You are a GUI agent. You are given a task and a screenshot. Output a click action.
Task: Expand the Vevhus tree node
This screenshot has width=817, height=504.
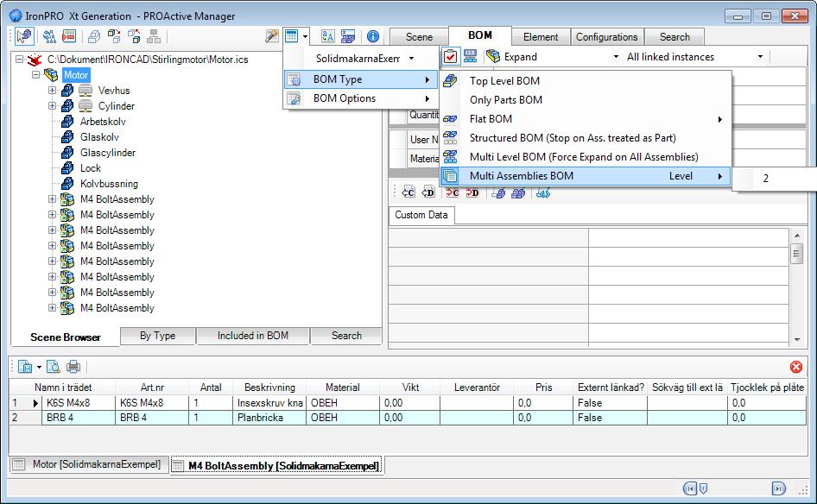pyautogui.click(x=52, y=91)
